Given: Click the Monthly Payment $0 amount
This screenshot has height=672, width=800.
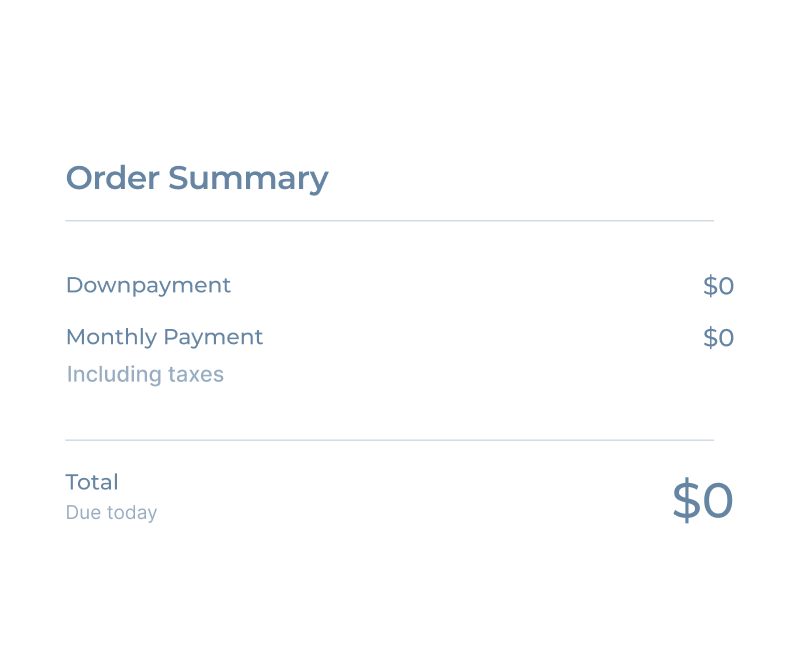Looking at the screenshot, I should [718, 338].
